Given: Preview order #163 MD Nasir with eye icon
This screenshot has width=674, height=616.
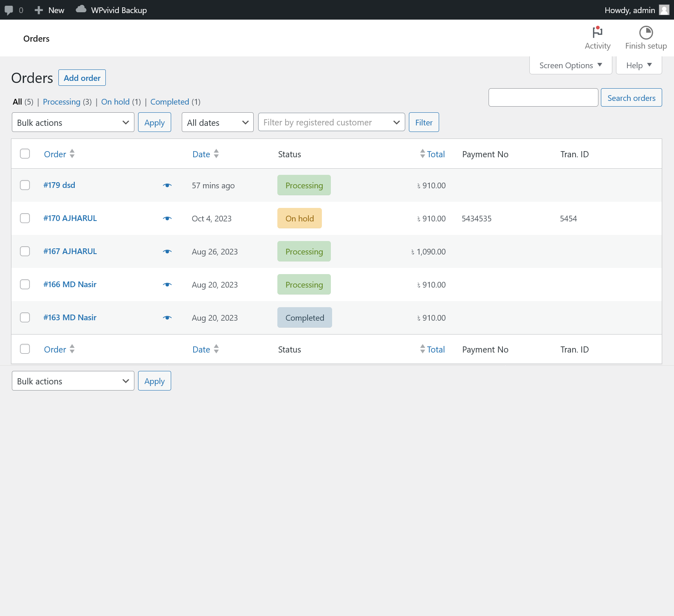Looking at the screenshot, I should point(167,318).
